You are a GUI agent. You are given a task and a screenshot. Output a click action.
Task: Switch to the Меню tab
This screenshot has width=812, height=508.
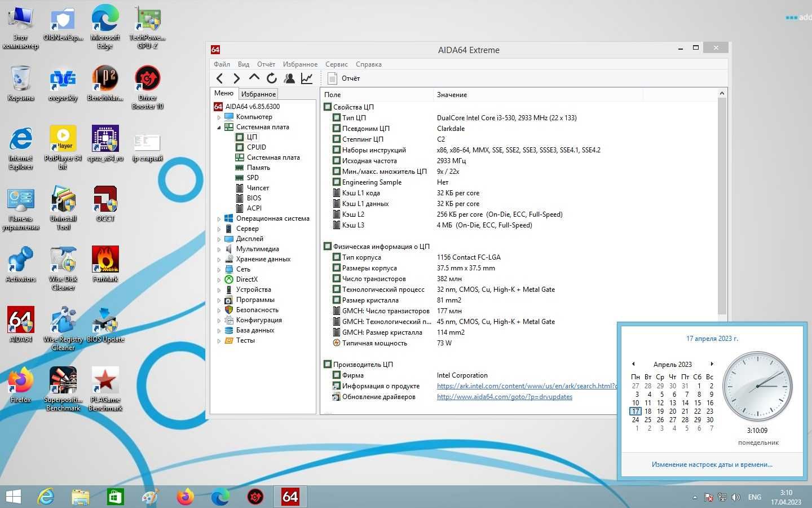224,93
